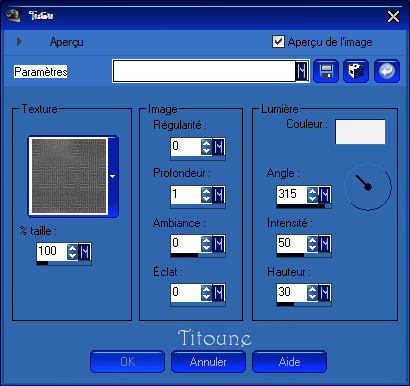
Task: Expand the Aperçu preview triangle
Action: pyautogui.click(x=19, y=42)
